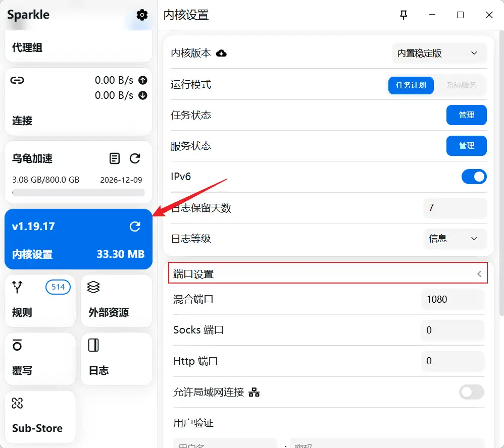
Task: Select the 任务计划 run mode
Action: pyautogui.click(x=411, y=85)
